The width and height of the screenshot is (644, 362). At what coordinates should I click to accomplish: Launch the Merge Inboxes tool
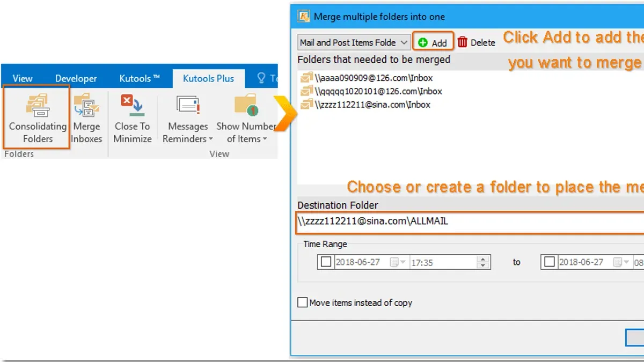click(x=86, y=118)
